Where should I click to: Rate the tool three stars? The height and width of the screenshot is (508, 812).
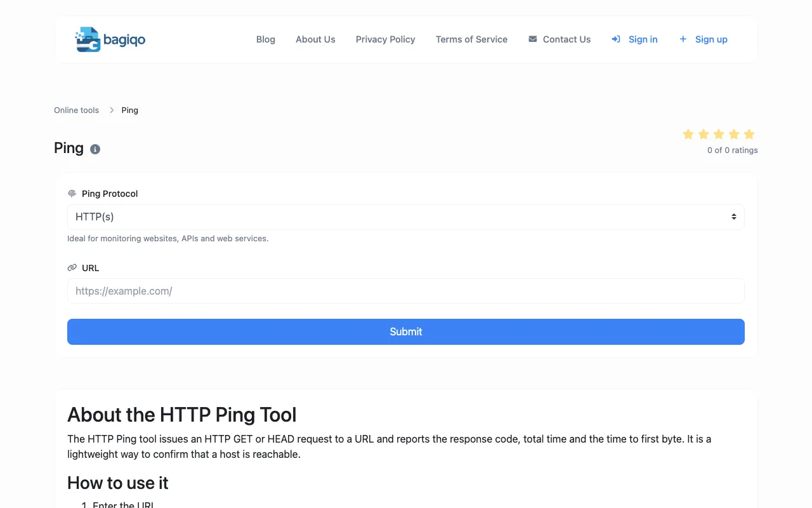pos(719,134)
